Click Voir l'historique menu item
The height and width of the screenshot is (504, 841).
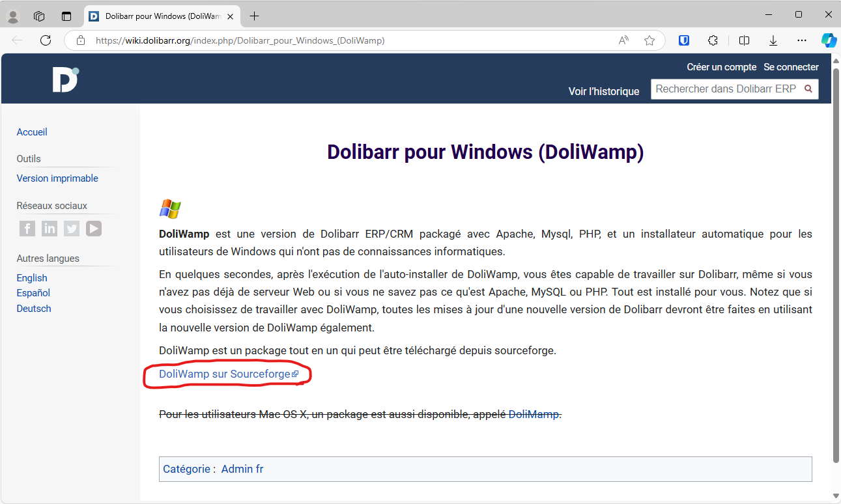tap(603, 91)
